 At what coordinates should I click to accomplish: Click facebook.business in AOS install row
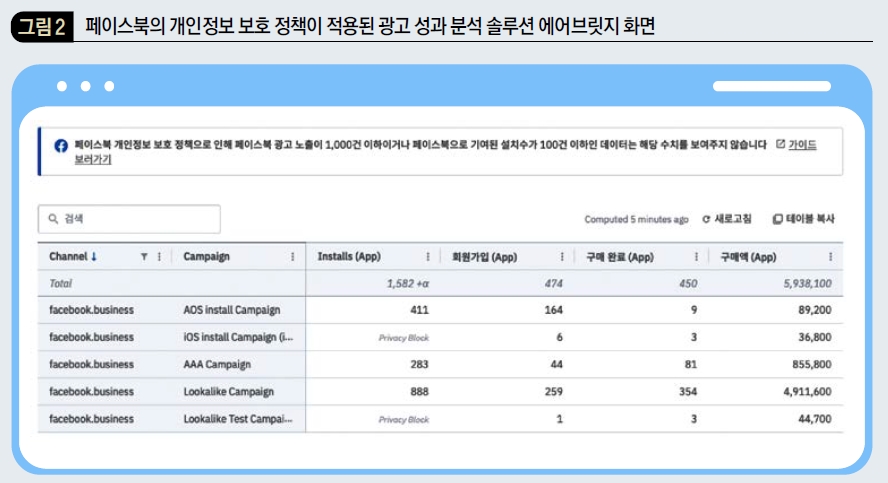tap(92, 310)
